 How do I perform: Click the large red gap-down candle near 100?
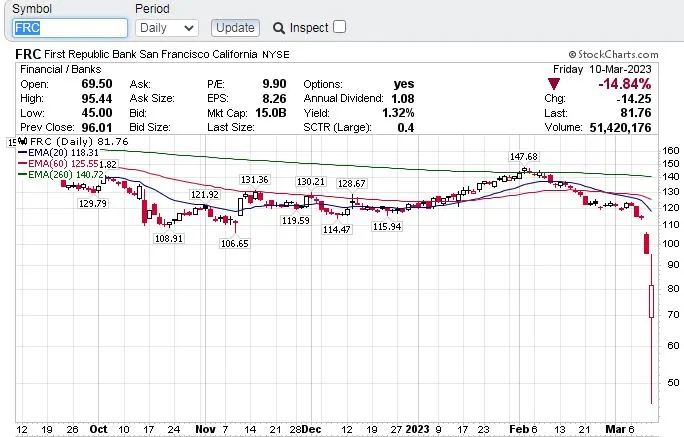(x=646, y=243)
